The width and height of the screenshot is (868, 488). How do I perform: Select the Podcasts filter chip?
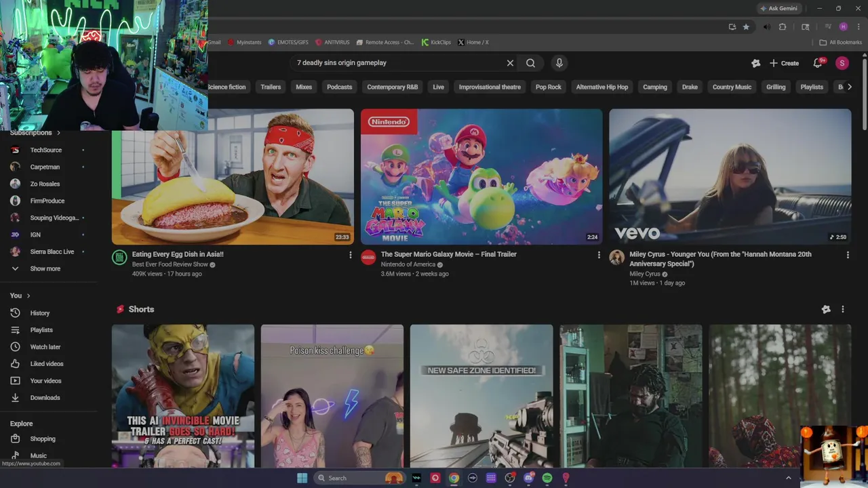pyautogui.click(x=339, y=87)
